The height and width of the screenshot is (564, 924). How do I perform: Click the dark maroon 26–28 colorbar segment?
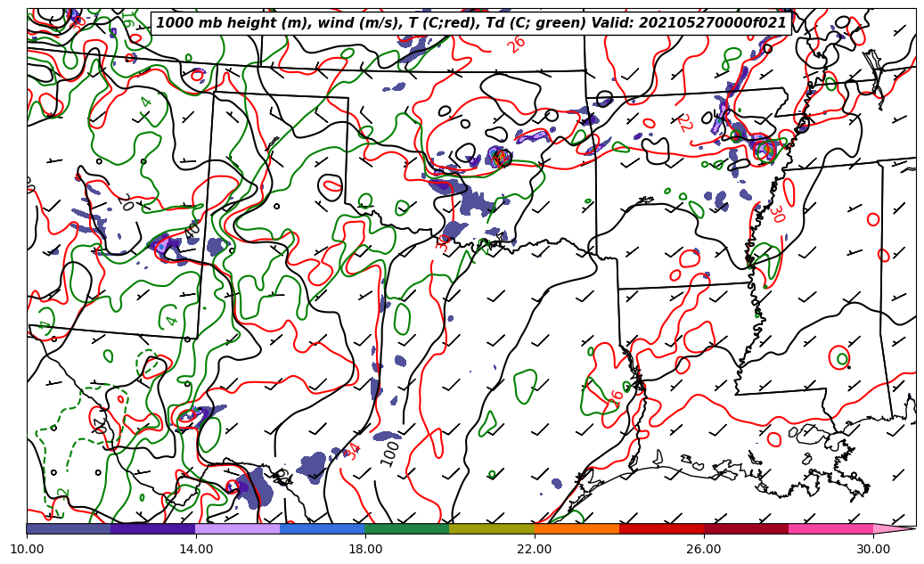(x=746, y=528)
